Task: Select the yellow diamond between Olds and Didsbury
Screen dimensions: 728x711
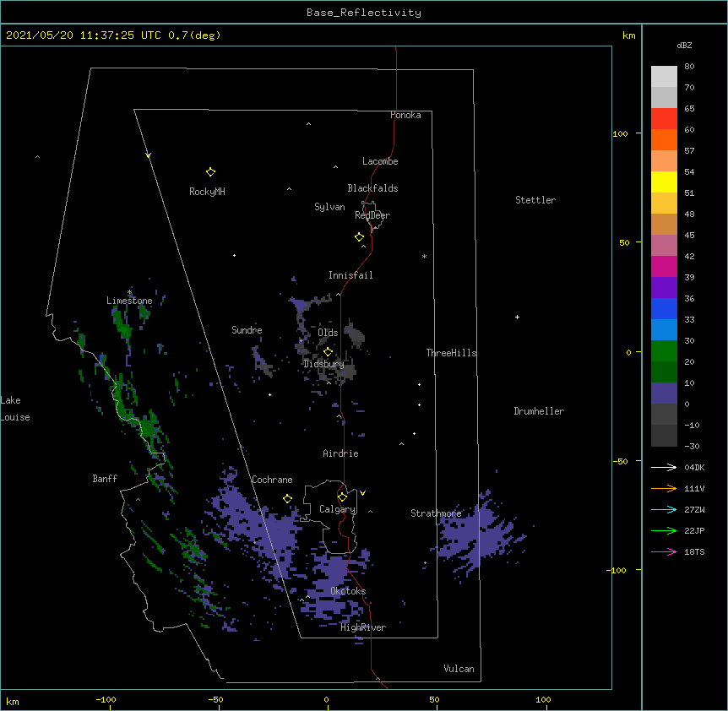Action: pos(328,352)
